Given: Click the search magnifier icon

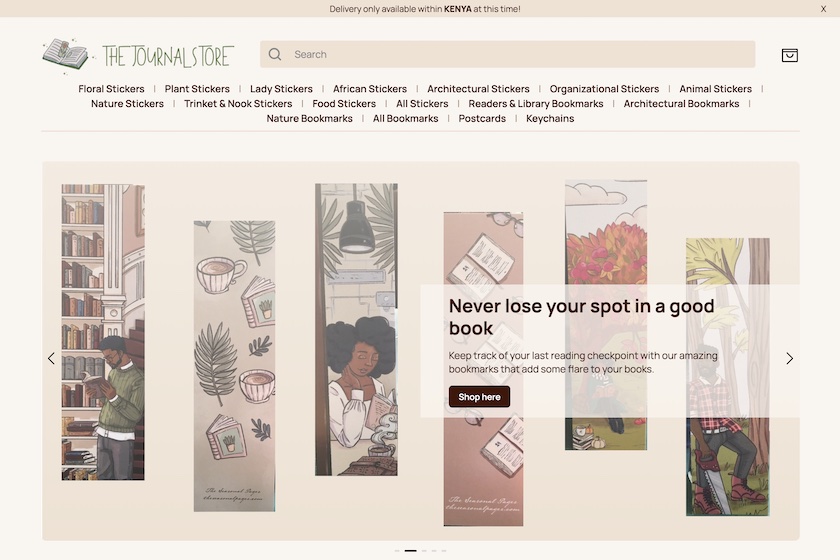Looking at the screenshot, I should tap(275, 54).
